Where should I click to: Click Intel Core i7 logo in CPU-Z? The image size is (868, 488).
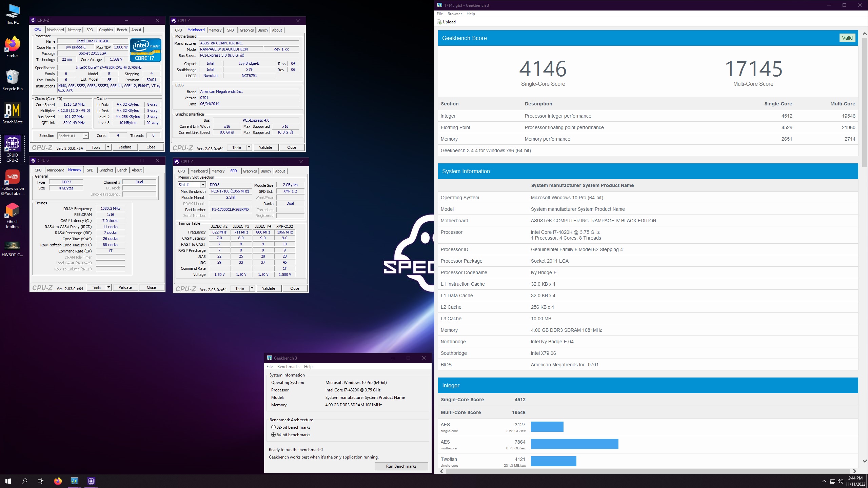pyautogui.click(x=145, y=50)
